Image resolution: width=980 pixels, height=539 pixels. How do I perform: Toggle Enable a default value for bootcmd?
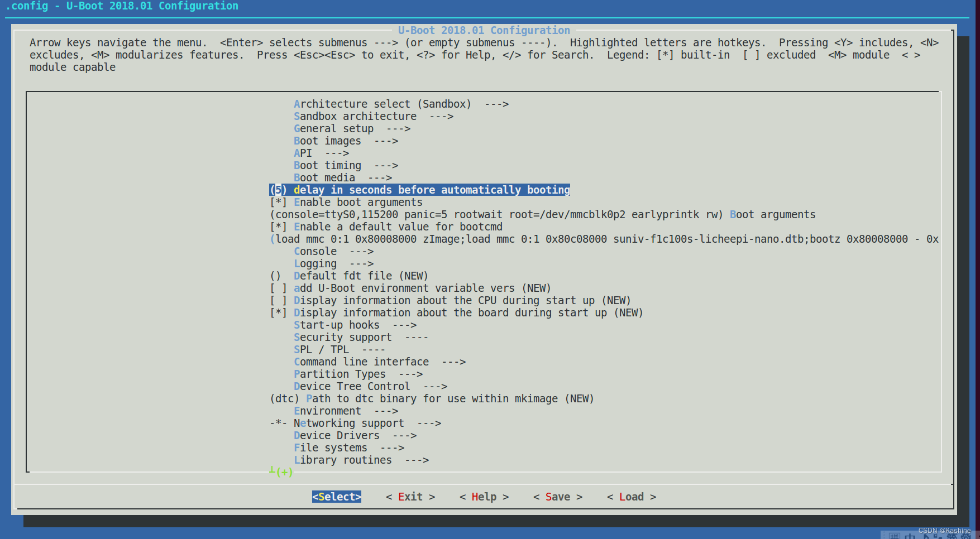278,227
